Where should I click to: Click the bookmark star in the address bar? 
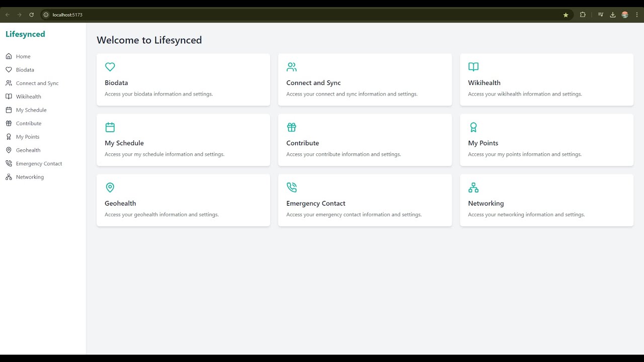pyautogui.click(x=566, y=15)
